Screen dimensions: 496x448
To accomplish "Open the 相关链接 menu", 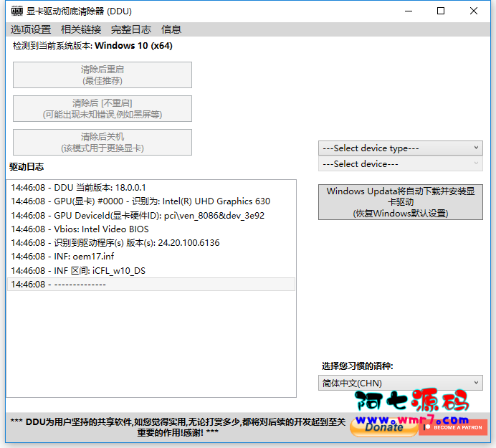I will coord(81,29).
